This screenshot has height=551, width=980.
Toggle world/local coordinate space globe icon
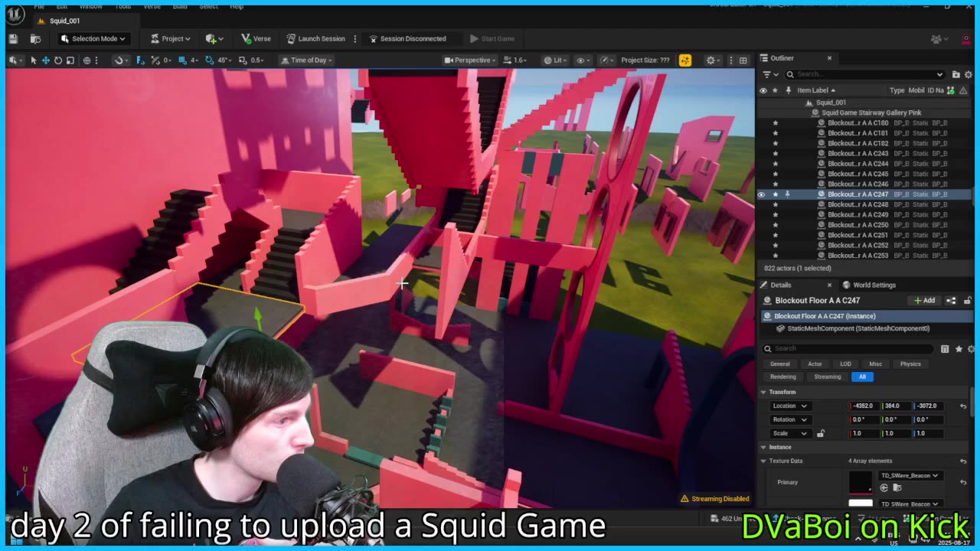(x=87, y=60)
